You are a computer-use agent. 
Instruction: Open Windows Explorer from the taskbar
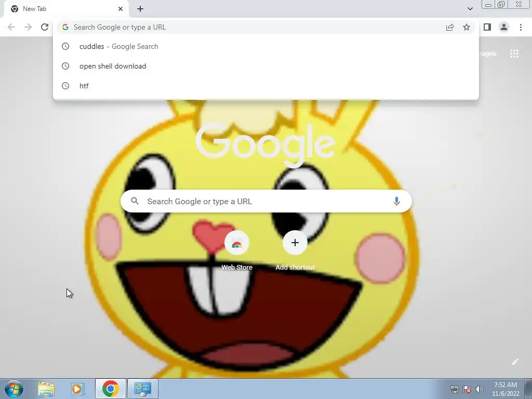pyautogui.click(x=46, y=389)
